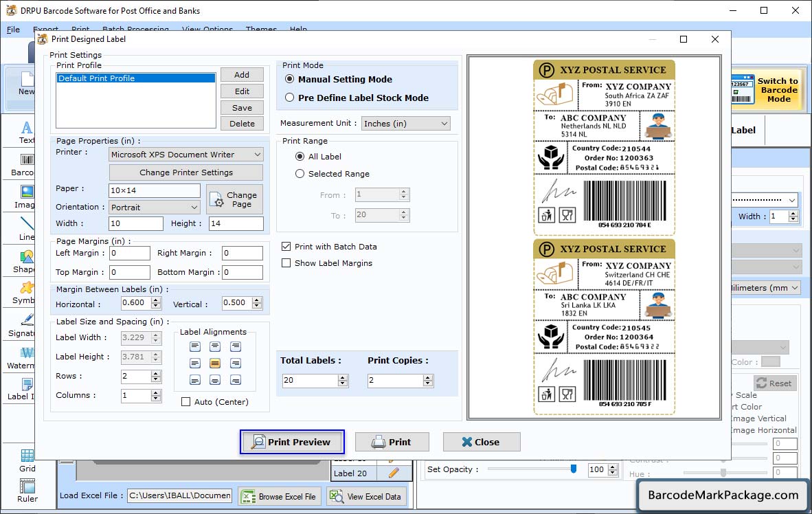Pick the middle-left label alignment icon
The height and width of the screenshot is (514, 812).
[194, 364]
